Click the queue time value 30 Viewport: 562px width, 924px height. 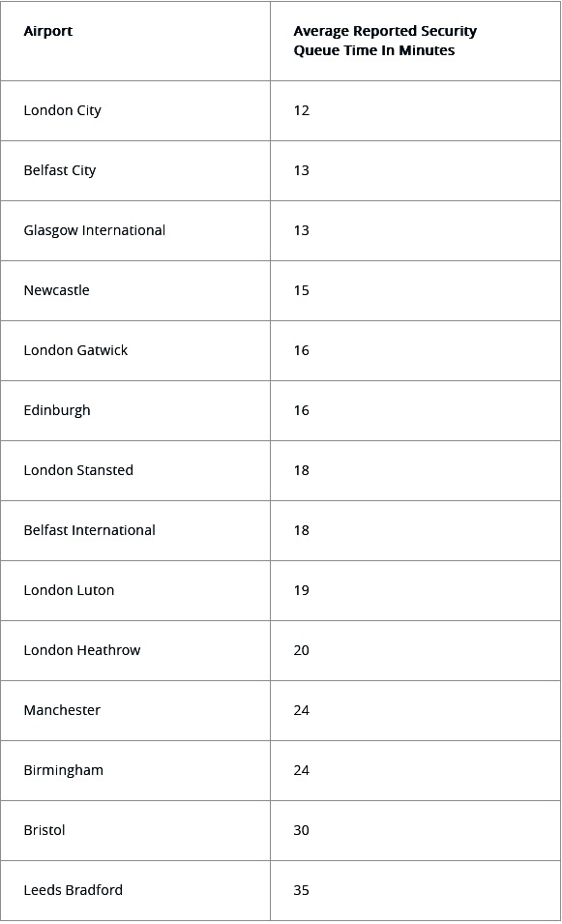click(301, 830)
